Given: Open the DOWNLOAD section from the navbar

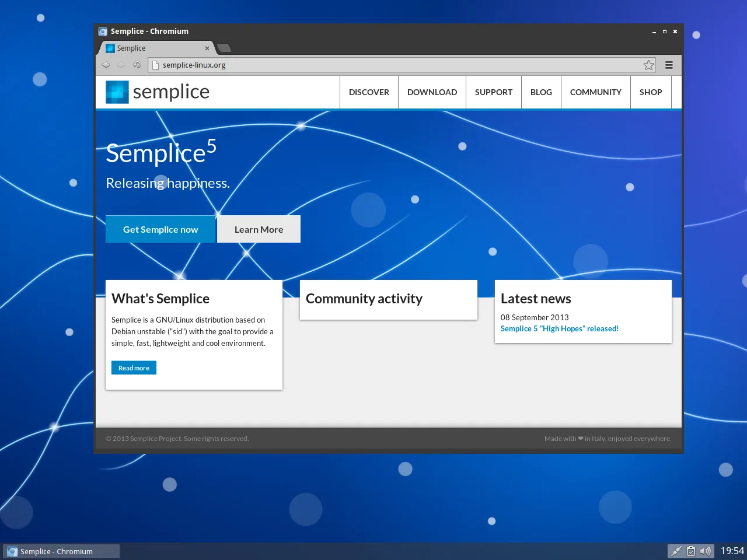Looking at the screenshot, I should click(432, 92).
